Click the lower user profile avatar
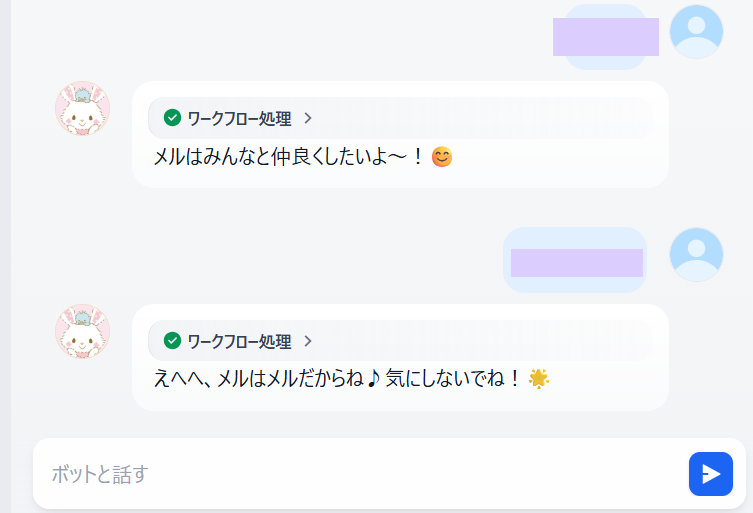Image resolution: width=753 pixels, height=513 pixels. pyautogui.click(x=695, y=255)
